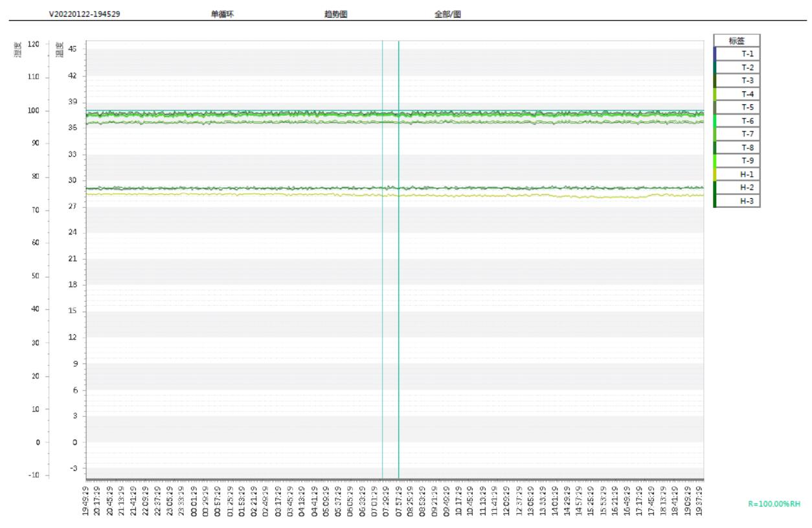812x528 pixels.
Task: Click the T-8 legend label
Action: coord(747,148)
